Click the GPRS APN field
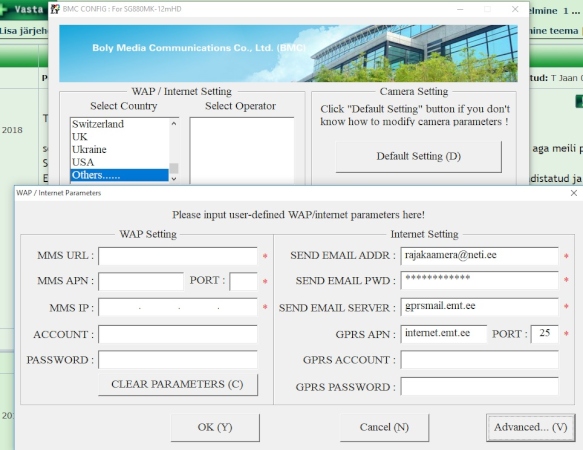583x450 pixels. [x=444, y=334]
